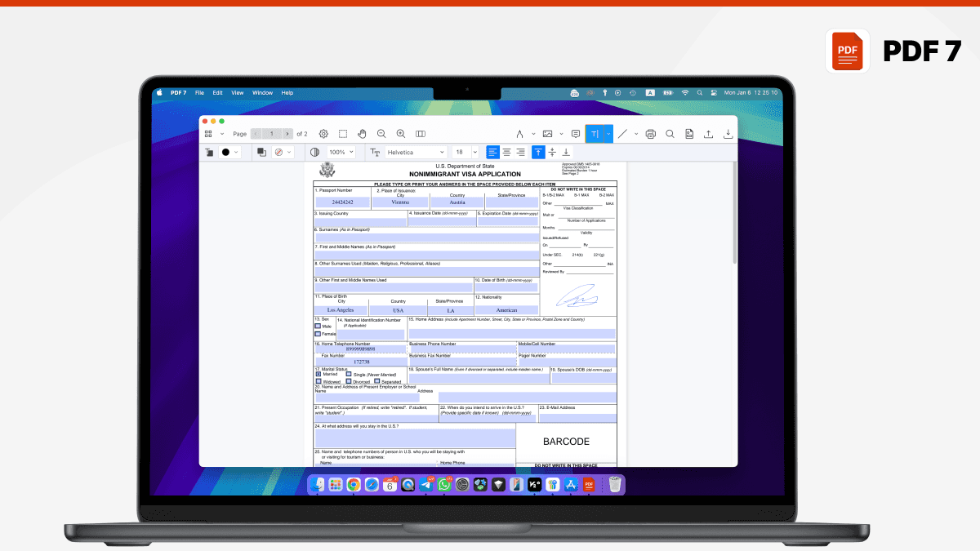
Task: Click the Home Address form field
Action: (x=512, y=333)
